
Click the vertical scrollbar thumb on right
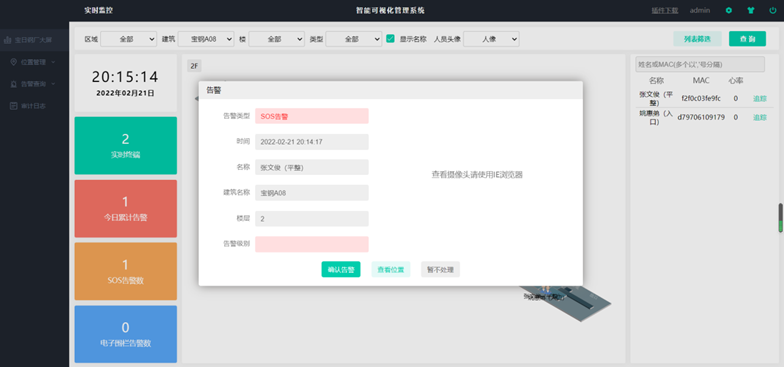point(780,218)
